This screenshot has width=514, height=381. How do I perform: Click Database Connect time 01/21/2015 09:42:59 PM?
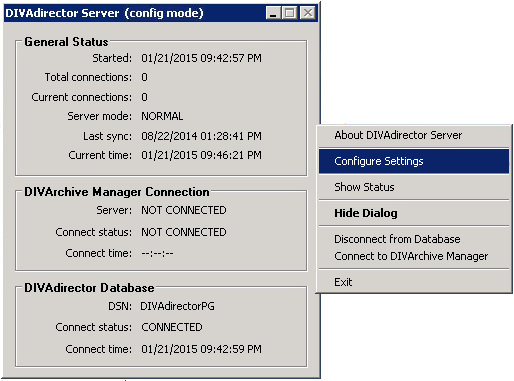pos(201,349)
